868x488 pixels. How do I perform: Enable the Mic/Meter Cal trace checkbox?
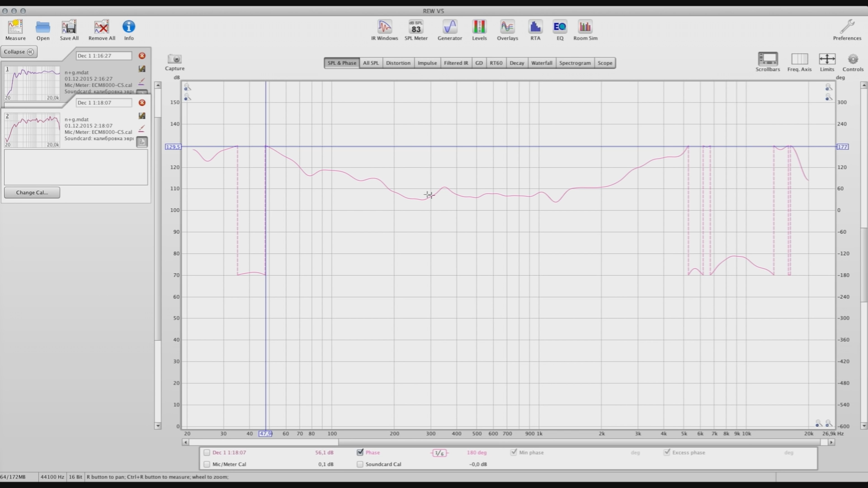coord(207,464)
